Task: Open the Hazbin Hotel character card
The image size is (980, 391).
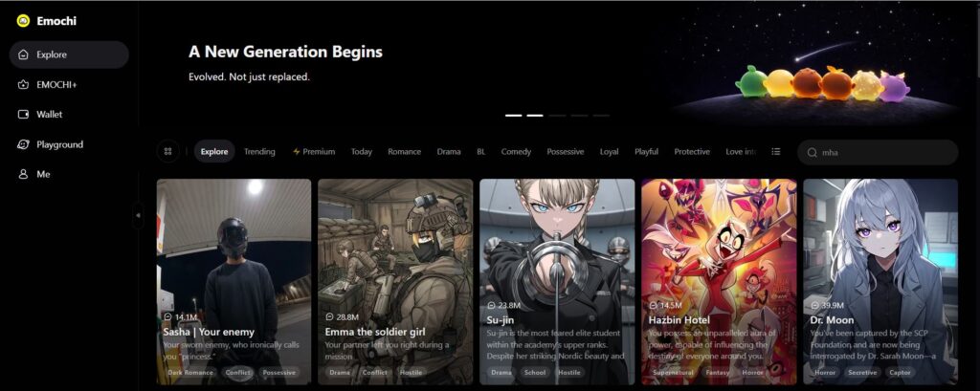Action: [x=719, y=282]
